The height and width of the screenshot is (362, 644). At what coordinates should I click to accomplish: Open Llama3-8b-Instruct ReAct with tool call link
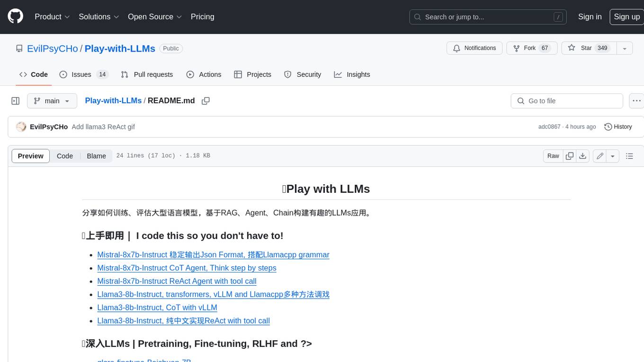(x=183, y=321)
